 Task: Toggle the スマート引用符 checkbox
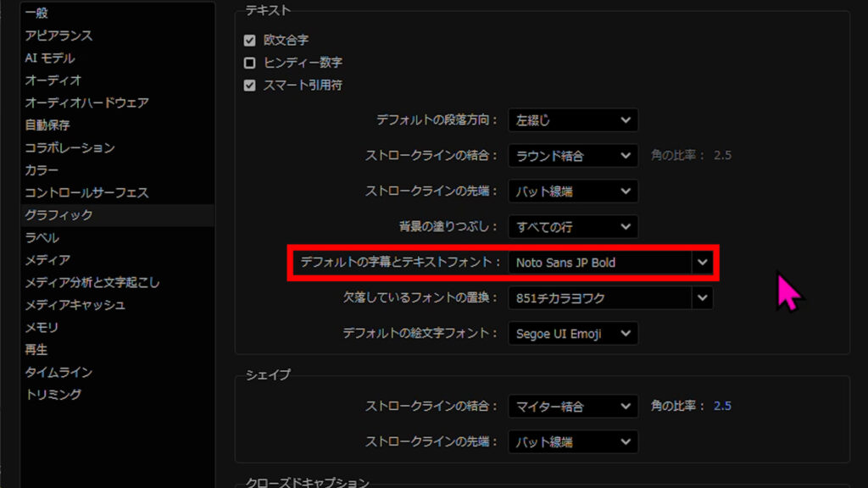point(249,86)
